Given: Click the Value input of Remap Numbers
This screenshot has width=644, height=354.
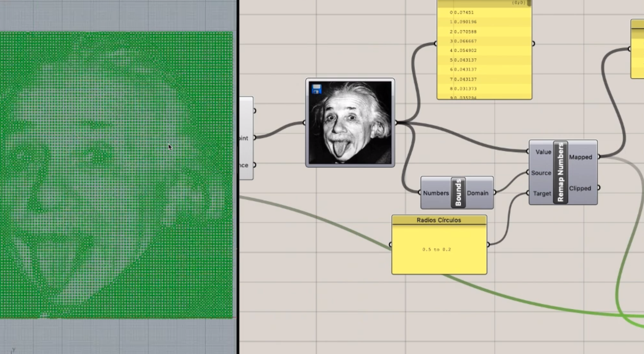Looking at the screenshot, I should pyautogui.click(x=543, y=152).
